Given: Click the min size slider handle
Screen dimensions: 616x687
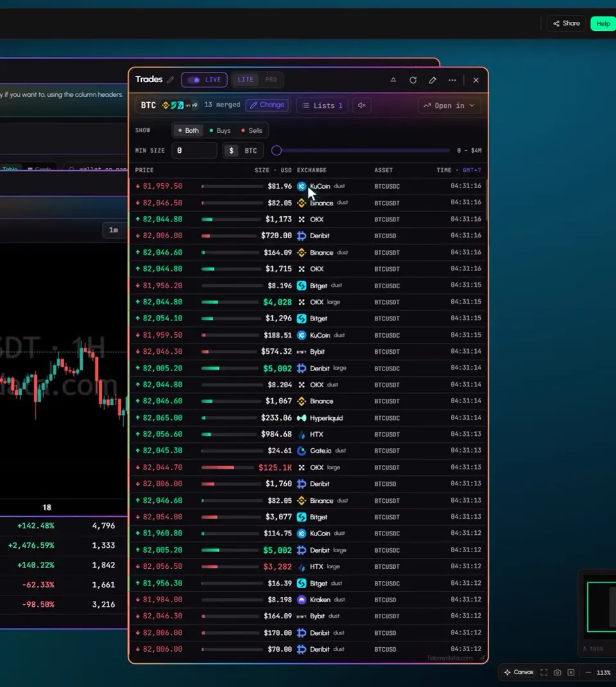Looking at the screenshot, I should click(x=277, y=151).
